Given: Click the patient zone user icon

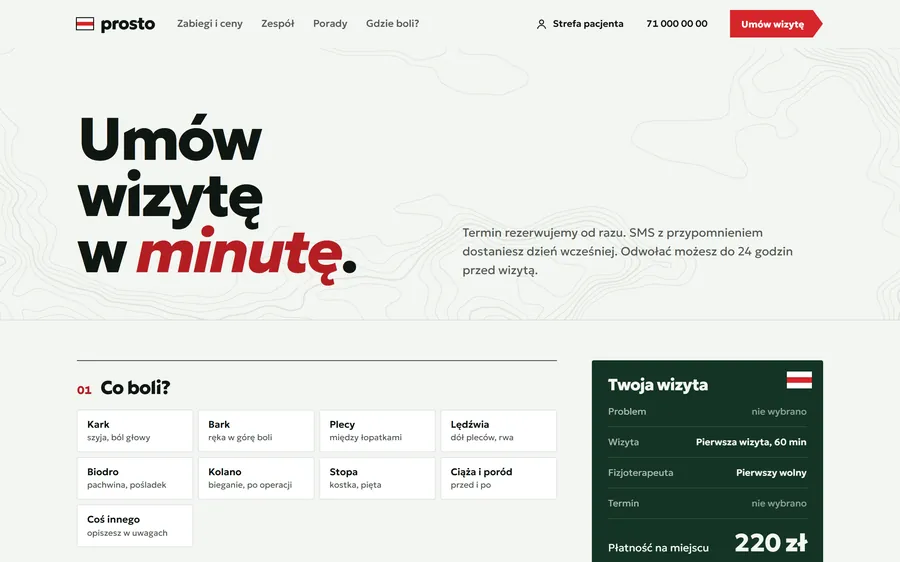Looking at the screenshot, I should (x=541, y=24).
